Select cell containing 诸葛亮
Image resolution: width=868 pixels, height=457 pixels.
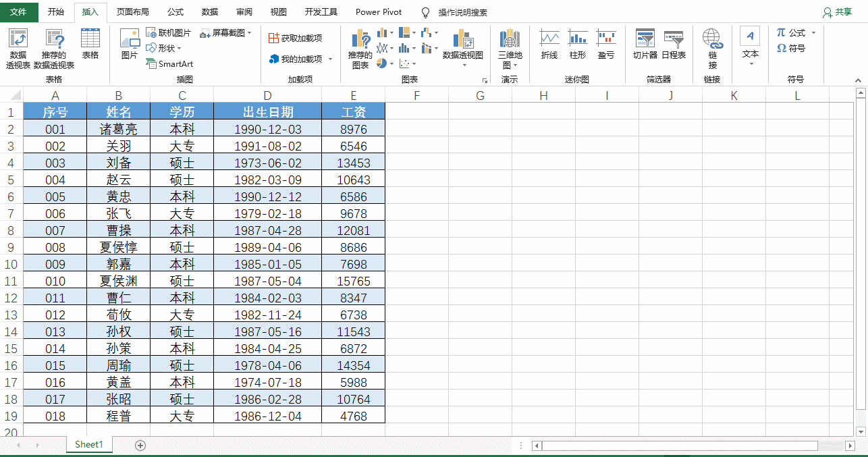coord(119,129)
